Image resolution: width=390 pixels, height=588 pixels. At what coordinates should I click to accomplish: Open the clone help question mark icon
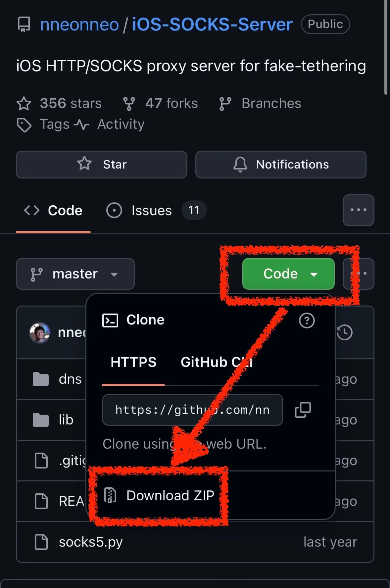[307, 320]
